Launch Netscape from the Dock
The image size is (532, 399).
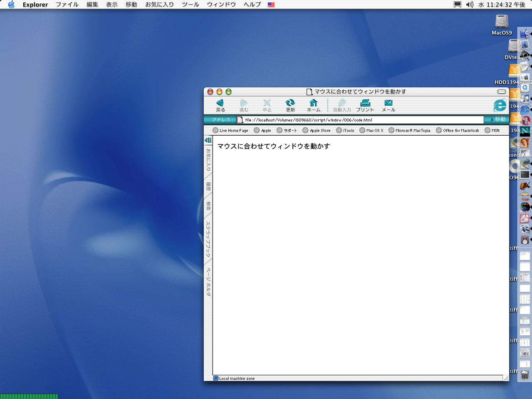525,131
